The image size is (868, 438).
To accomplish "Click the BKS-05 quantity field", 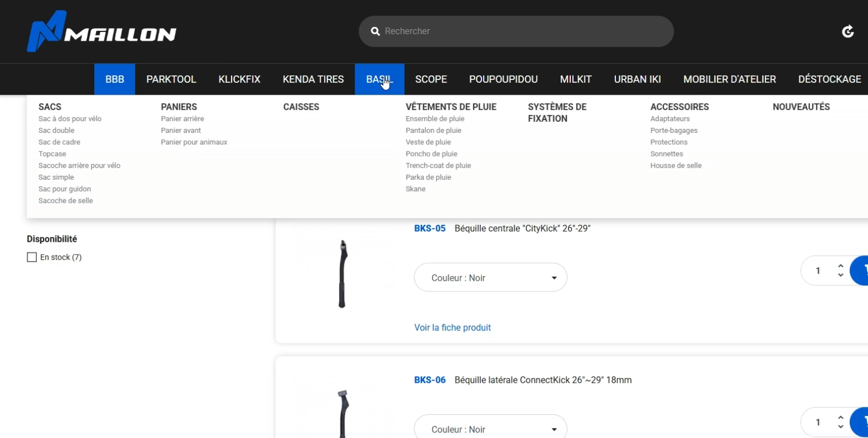I will tap(818, 271).
